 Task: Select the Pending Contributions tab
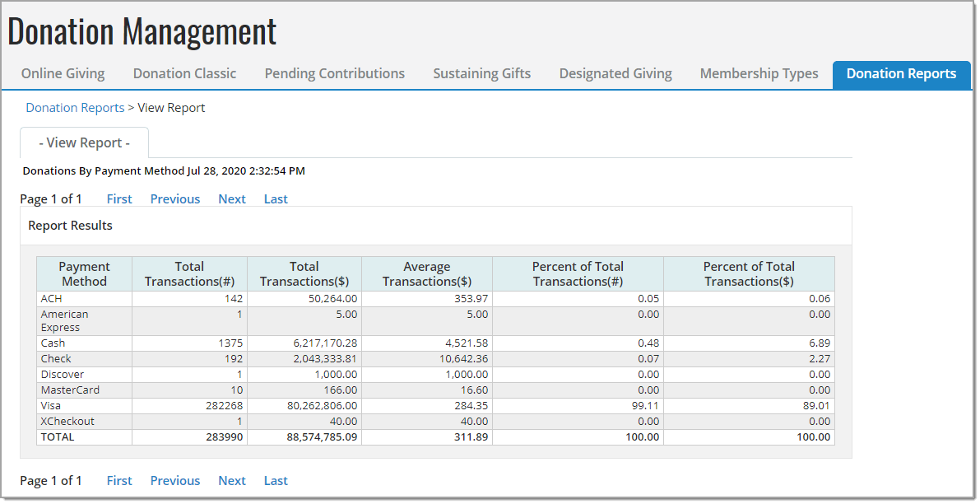tap(334, 73)
